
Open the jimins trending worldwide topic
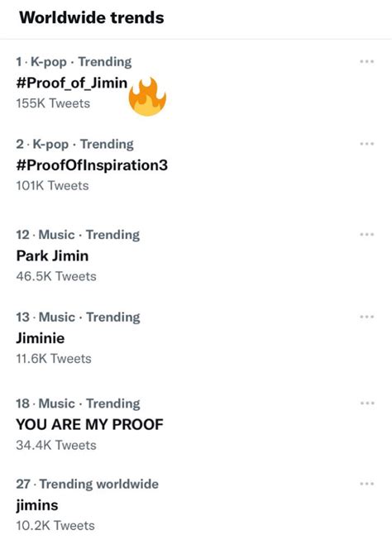37,505
